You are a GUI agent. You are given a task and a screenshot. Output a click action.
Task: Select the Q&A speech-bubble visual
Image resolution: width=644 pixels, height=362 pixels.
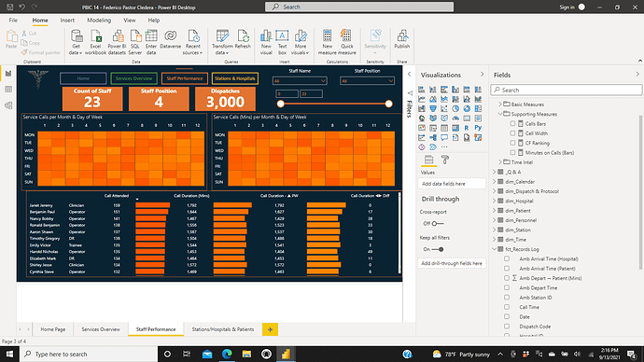point(444,137)
